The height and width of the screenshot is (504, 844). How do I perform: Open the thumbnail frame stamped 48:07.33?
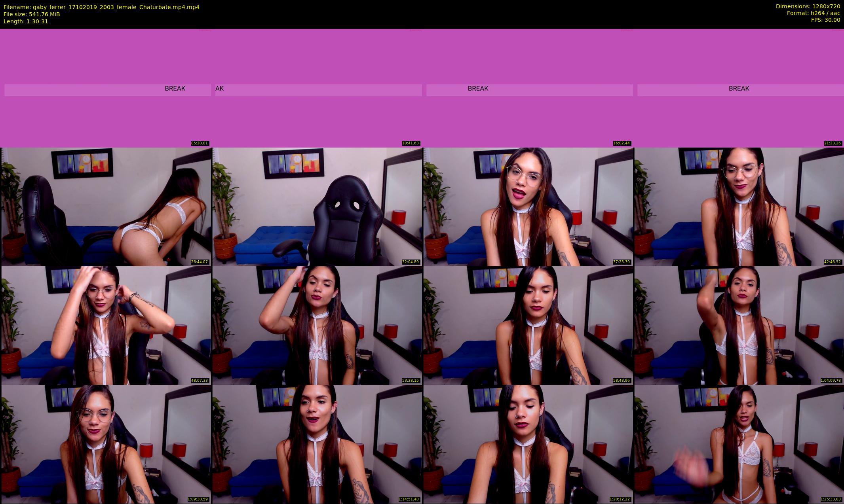click(x=106, y=325)
